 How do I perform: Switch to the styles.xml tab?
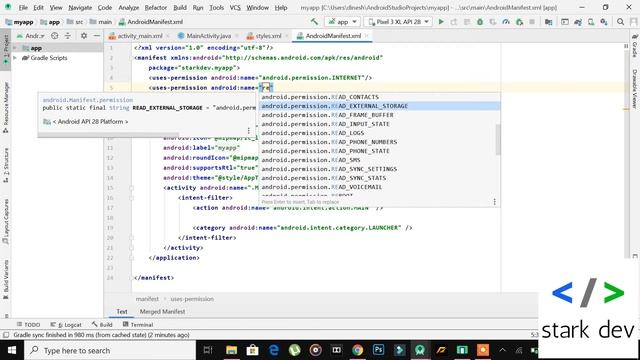pyautogui.click(x=264, y=36)
